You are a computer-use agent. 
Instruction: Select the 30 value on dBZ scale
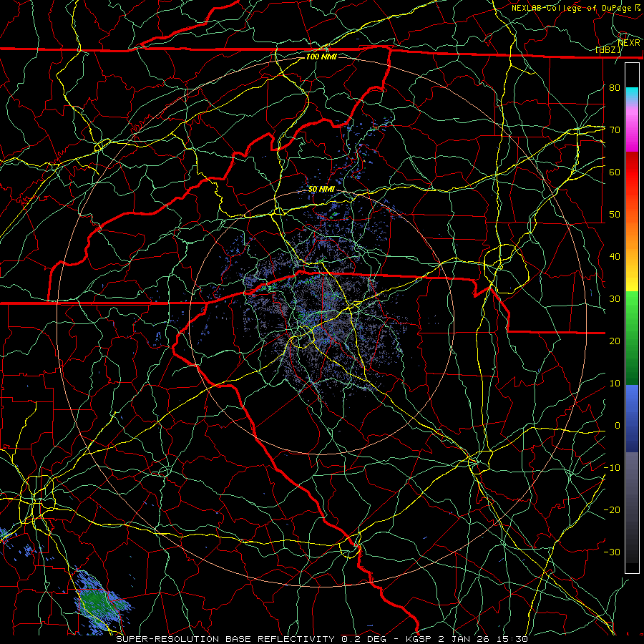(x=615, y=299)
